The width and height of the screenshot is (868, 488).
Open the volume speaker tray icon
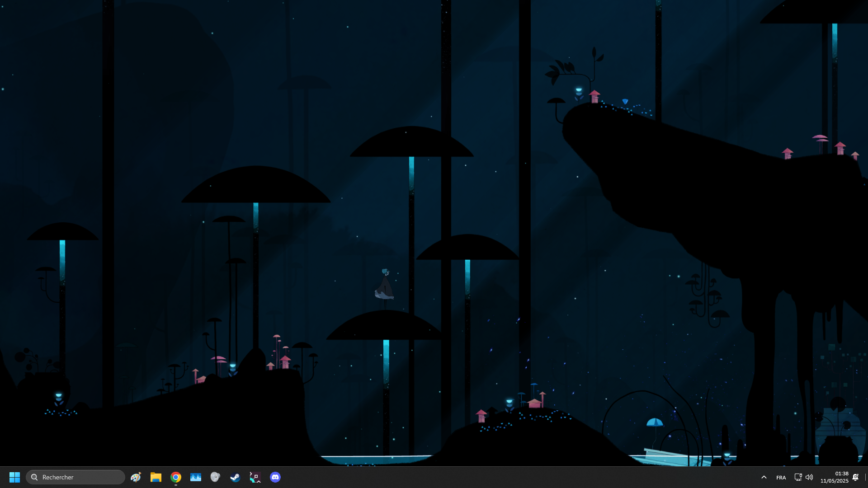[809, 477]
